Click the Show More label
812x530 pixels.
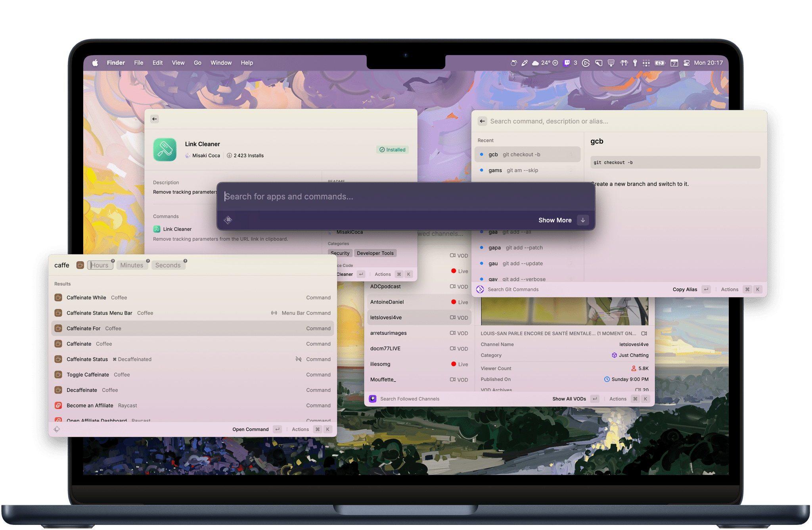tap(555, 220)
